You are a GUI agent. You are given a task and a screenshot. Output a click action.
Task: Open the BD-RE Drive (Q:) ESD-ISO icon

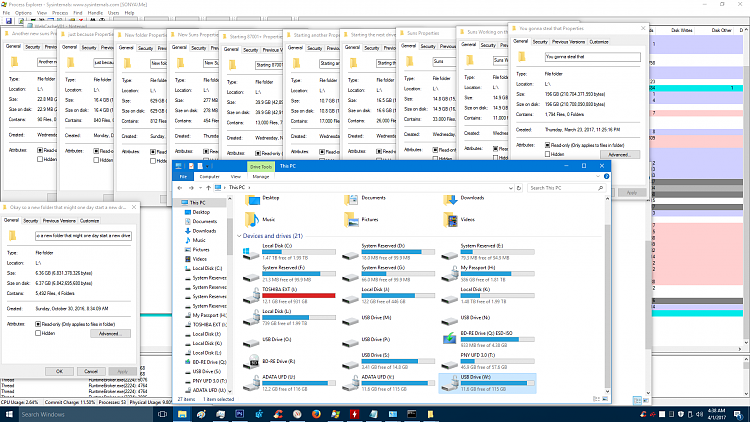[x=449, y=339]
